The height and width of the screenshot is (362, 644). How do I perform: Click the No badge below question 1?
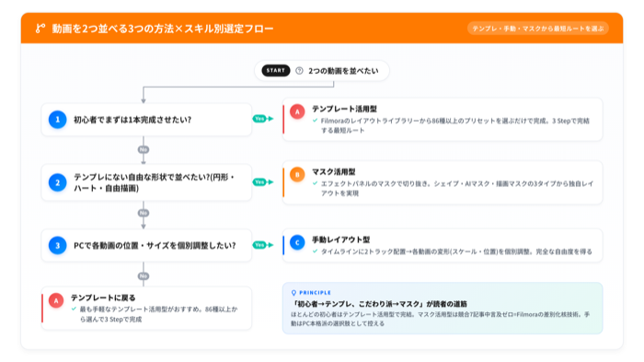(x=144, y=150)
